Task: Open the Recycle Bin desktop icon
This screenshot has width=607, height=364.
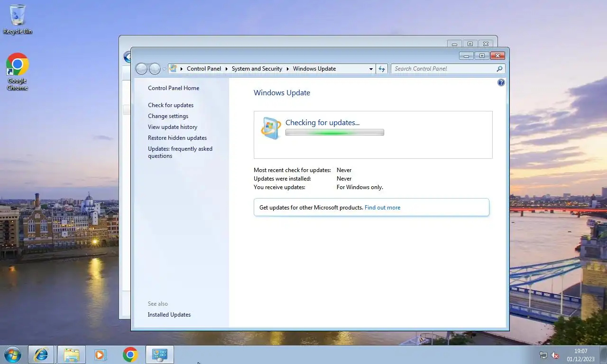Action: (18, 19)
